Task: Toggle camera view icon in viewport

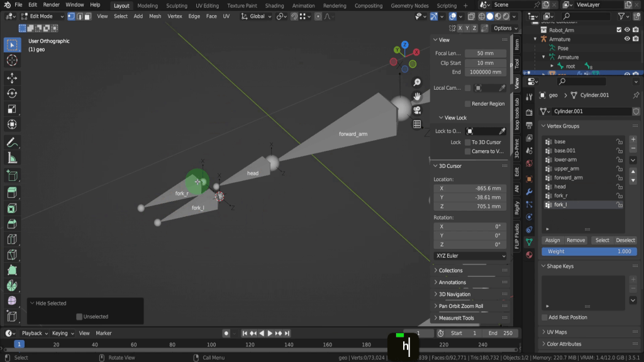Action: coord(417,110)
